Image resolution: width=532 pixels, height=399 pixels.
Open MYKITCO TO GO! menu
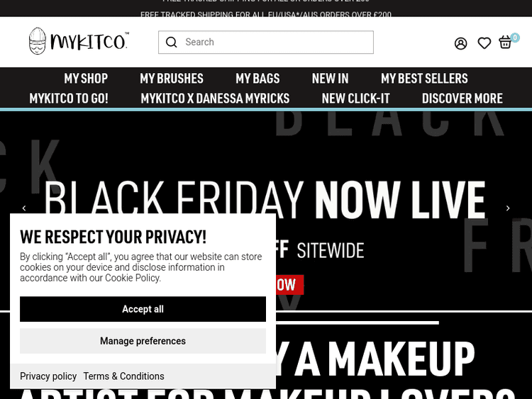pyautogui.click(x=69, y=99)
